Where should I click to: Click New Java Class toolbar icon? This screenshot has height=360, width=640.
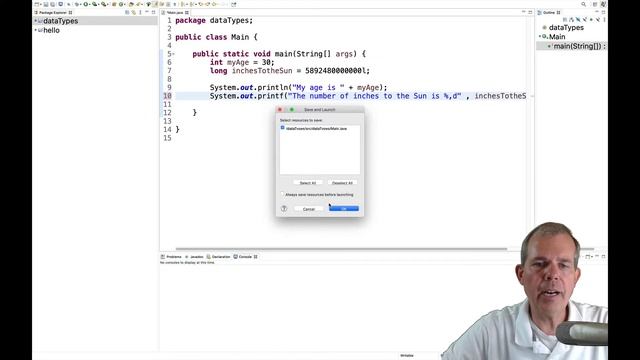pos(121,4)
